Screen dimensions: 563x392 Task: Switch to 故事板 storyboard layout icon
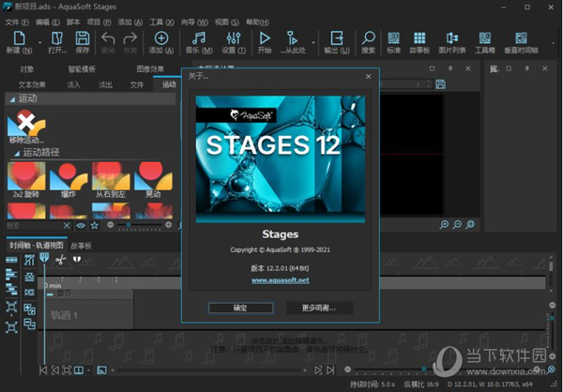[x=419, y=38]
